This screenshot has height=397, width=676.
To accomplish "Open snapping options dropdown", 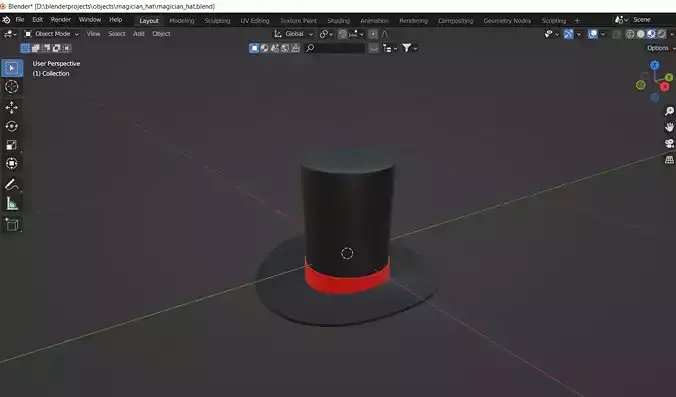I will tap(357, 34).
